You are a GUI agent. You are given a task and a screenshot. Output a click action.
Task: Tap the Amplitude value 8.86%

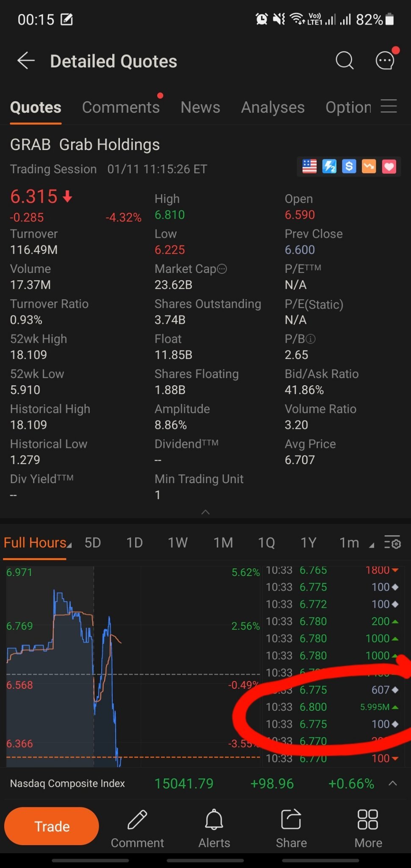coord(171,425)
